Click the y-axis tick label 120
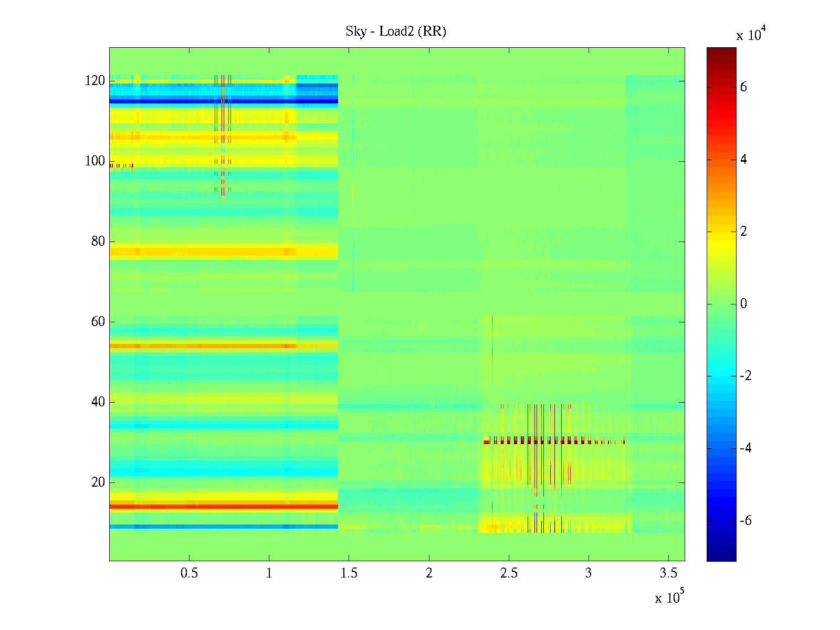Screen dimensions: 840x630 [94, 81]
